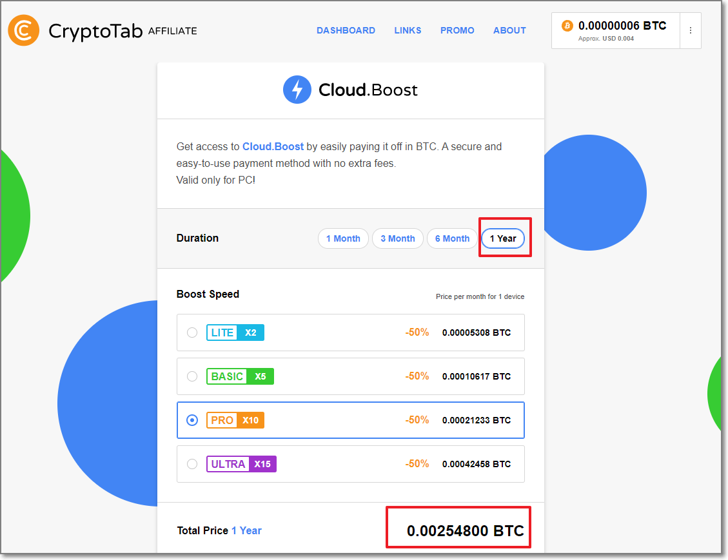Open the three-dot account menu
The height and width of the screenshot is (560, 728).
pos(691,30)
